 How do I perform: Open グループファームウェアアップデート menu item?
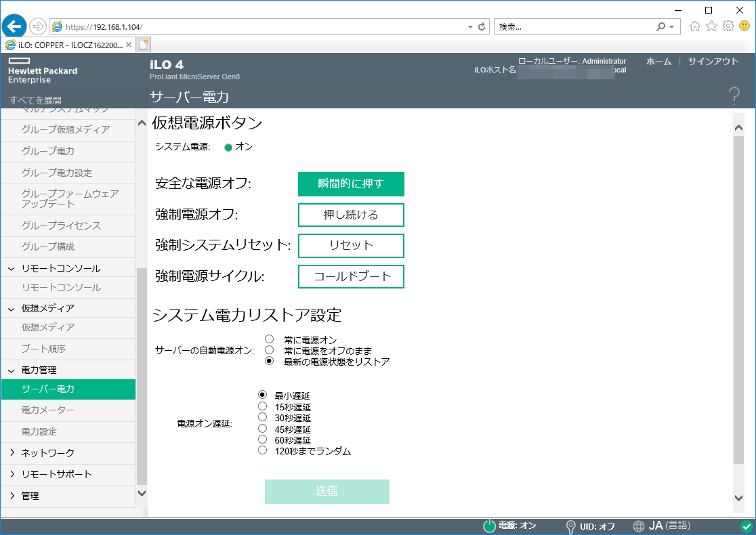pos(68,199)
